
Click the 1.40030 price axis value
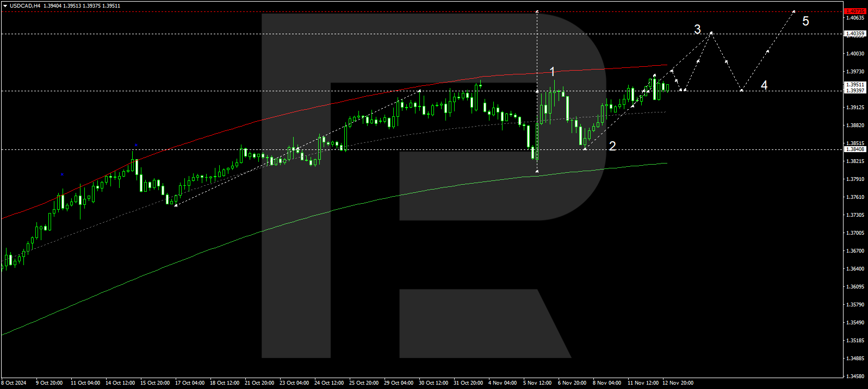pyautogui.click(x=855, y=53)
